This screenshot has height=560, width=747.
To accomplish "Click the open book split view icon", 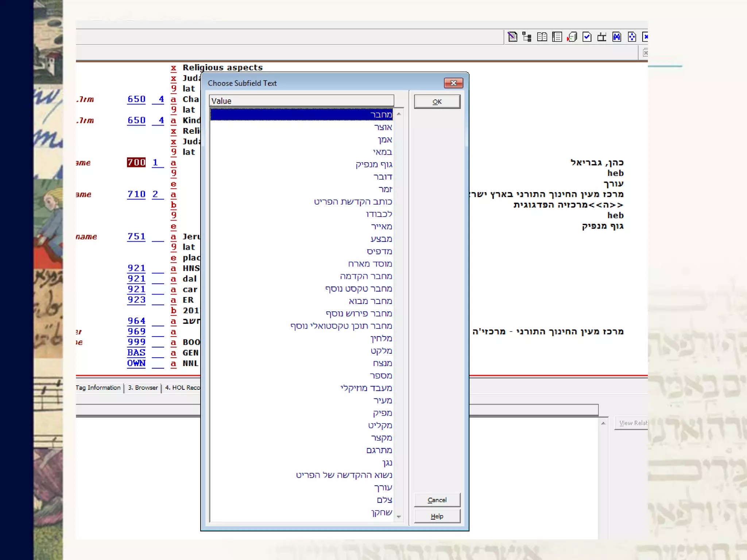I will tap(542, 37).
